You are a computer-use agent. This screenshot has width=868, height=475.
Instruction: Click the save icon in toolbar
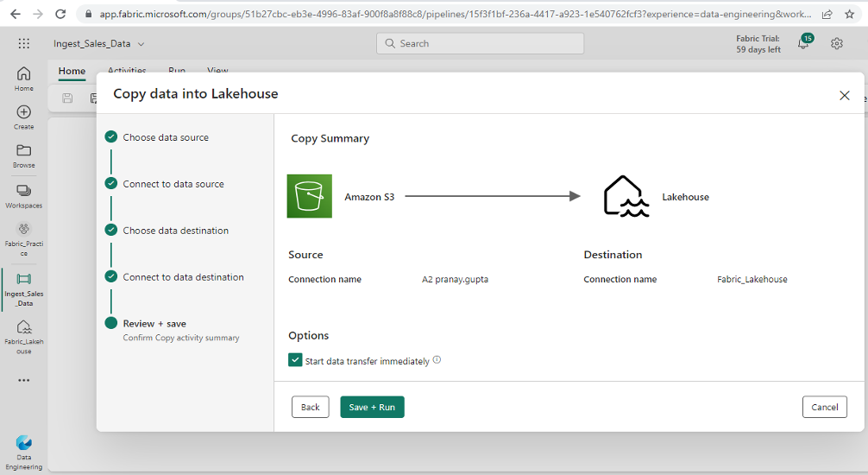pos(67,98)
